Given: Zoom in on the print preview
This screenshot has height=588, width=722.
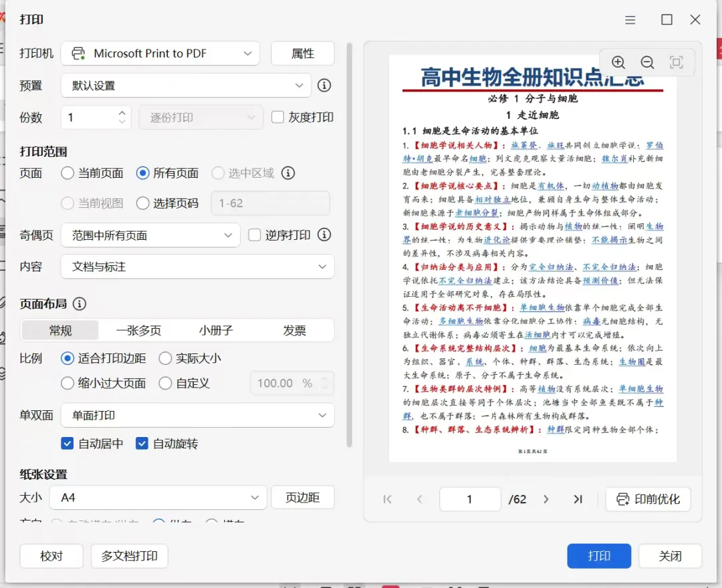Looking at the screenshot, I should click(618, 62).
